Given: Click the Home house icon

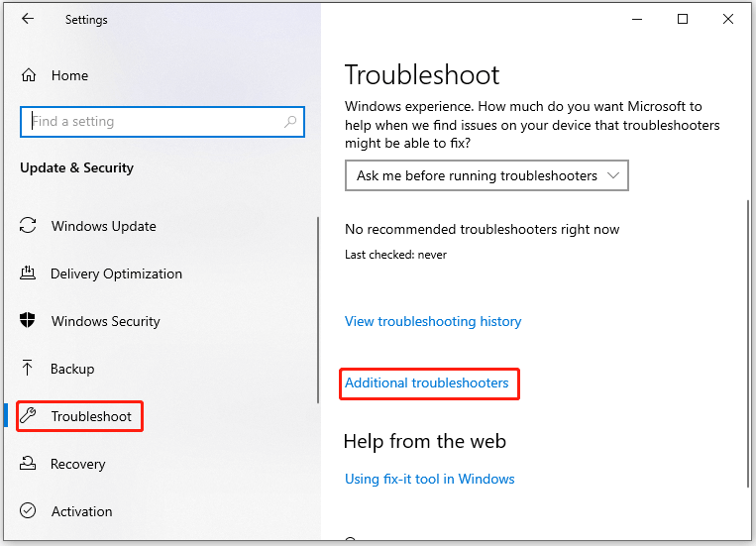Looking at the screenshot, I should [x=29, y=75].
